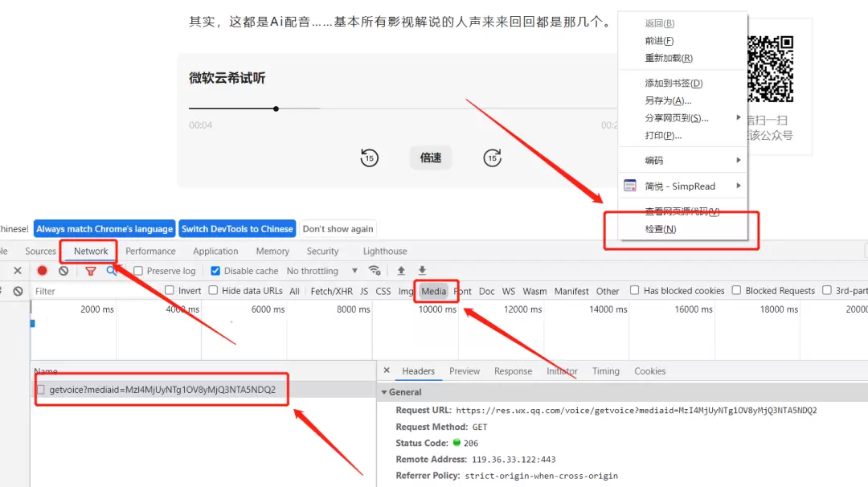The width and height of the screenshot is (868, 487).
Task: Close the drawer with X icon left of record
Action: pyautogui.click(x=18, y=271)
